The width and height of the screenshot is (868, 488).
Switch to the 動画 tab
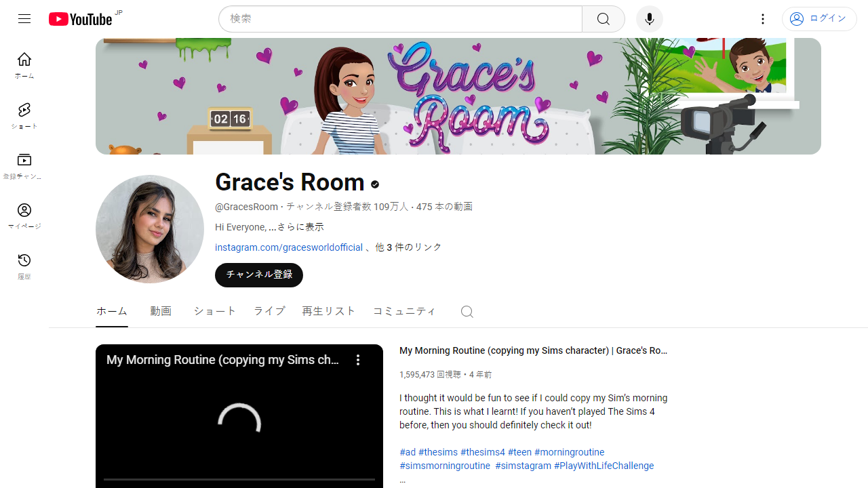click(161, 311)
